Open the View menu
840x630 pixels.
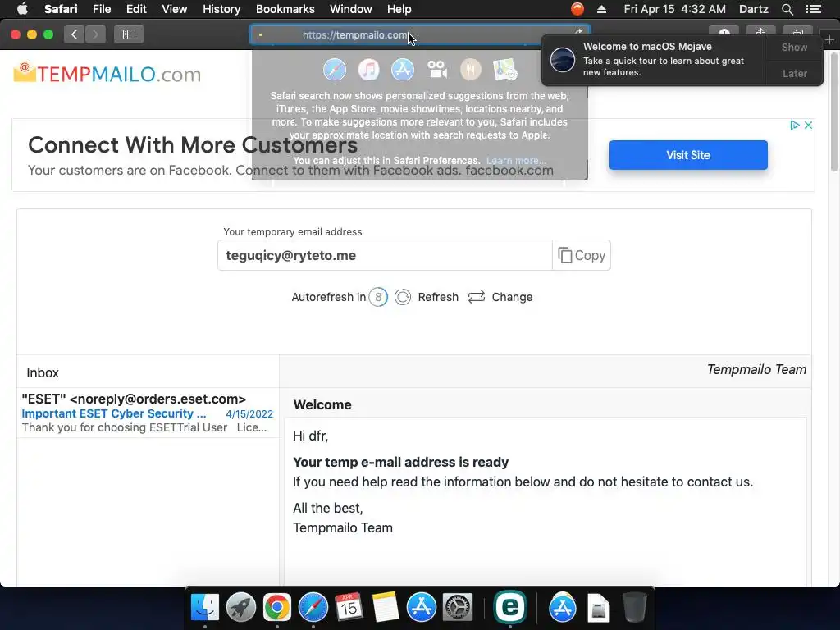174,9
